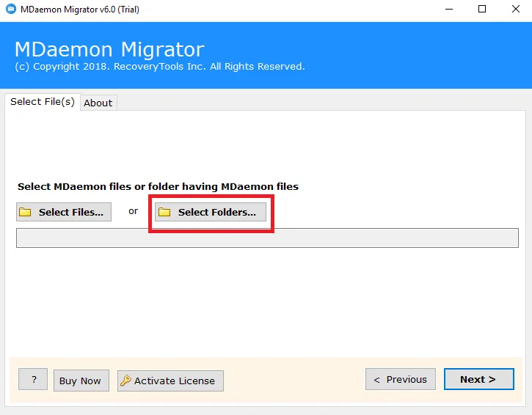
Task: Open the About tab
Action: (98, 103)
